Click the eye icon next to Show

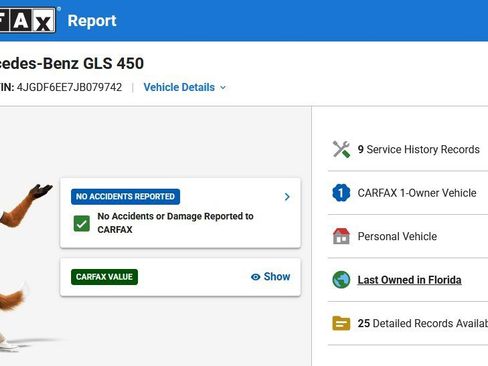[255, 277]
